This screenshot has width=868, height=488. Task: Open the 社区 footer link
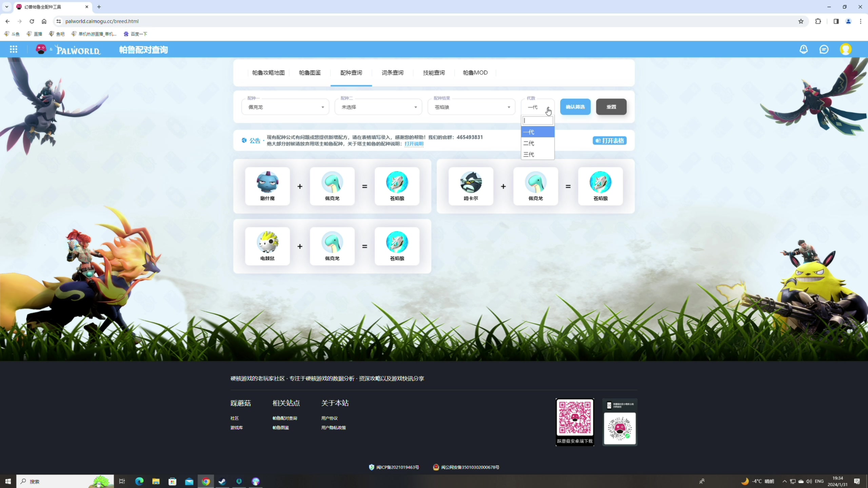tap(235, 418)
